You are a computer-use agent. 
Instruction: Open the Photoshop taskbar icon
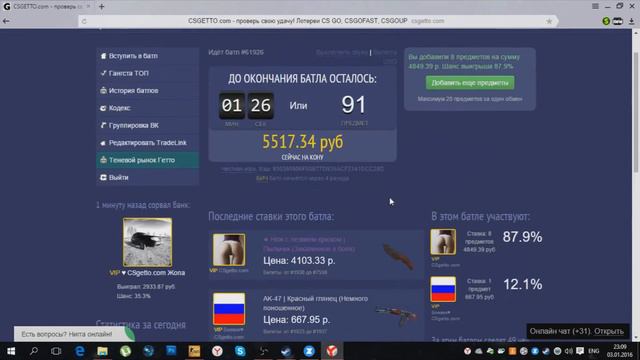[171, 351]
